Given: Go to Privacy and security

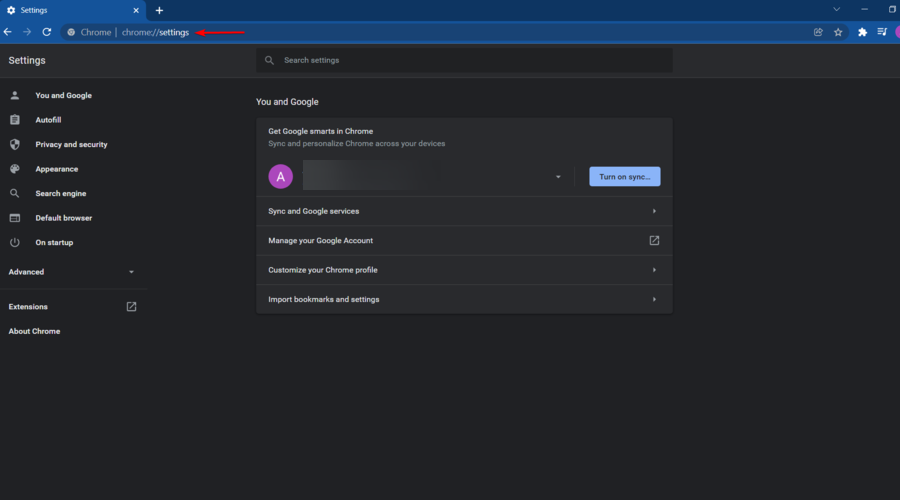Looking at the screenshot, I should (x=71, y=145).
